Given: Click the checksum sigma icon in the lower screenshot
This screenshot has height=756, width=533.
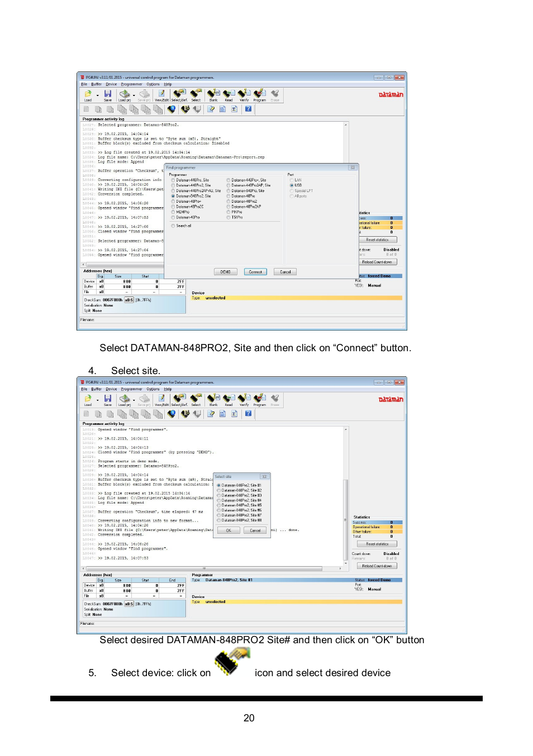Looking at the screenshot, I should [234, 414].
